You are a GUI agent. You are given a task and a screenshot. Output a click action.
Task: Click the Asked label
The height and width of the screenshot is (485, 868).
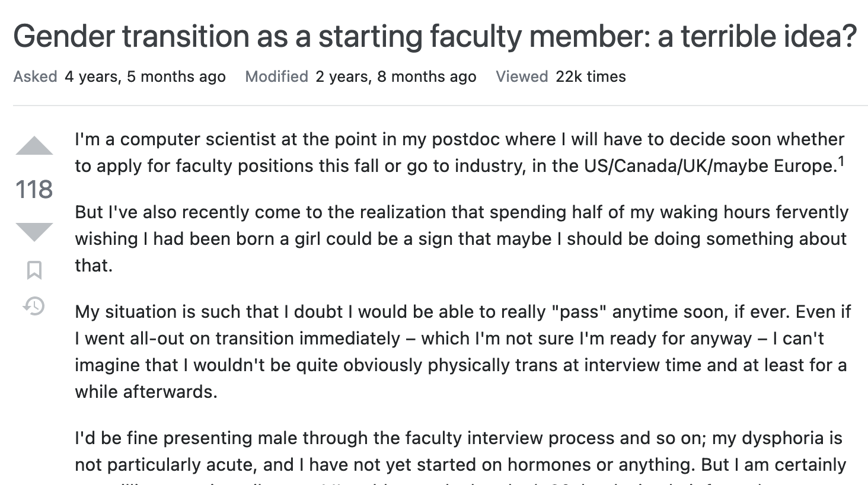click(x=35, y=76)
